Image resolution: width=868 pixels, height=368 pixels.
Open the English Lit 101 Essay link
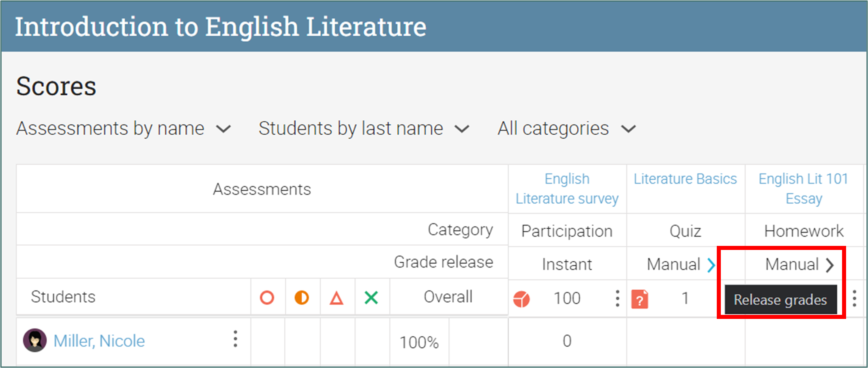tap(804, 189)
